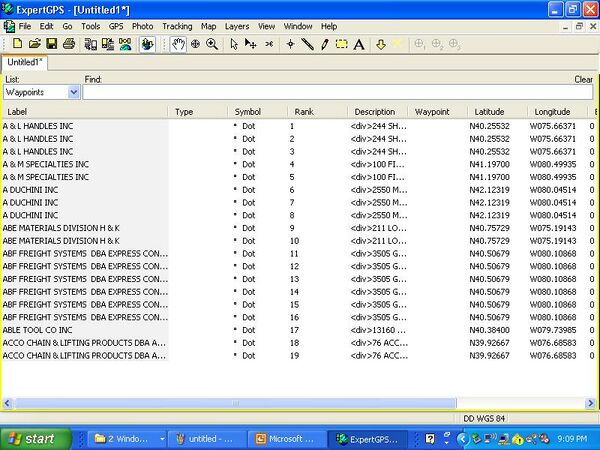Open the View menu
The image size is (600, 450).
coord(266,26)
